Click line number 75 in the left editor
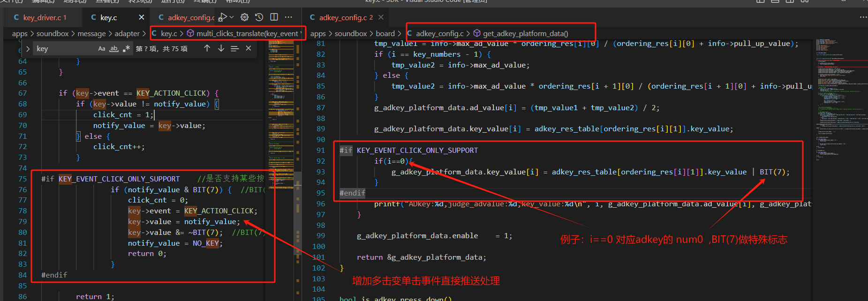The width and height of the screenshot is (868, 301). [23, 179]
